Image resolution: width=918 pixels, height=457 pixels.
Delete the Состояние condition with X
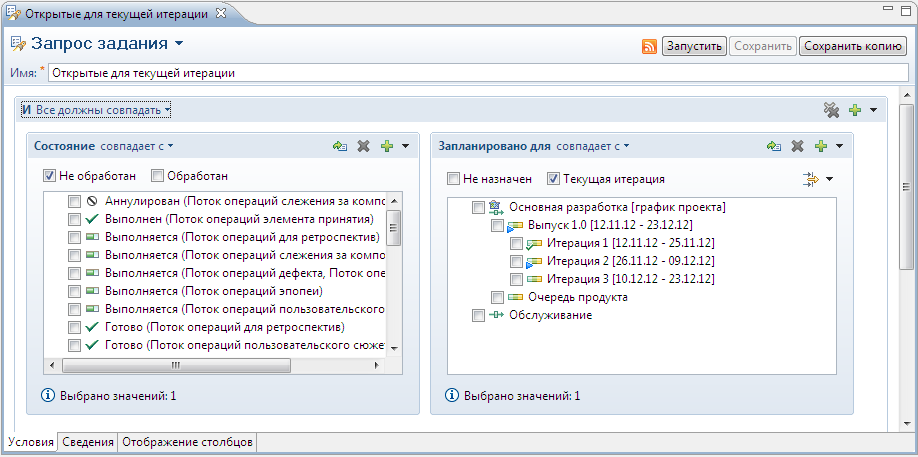[364, 146]
